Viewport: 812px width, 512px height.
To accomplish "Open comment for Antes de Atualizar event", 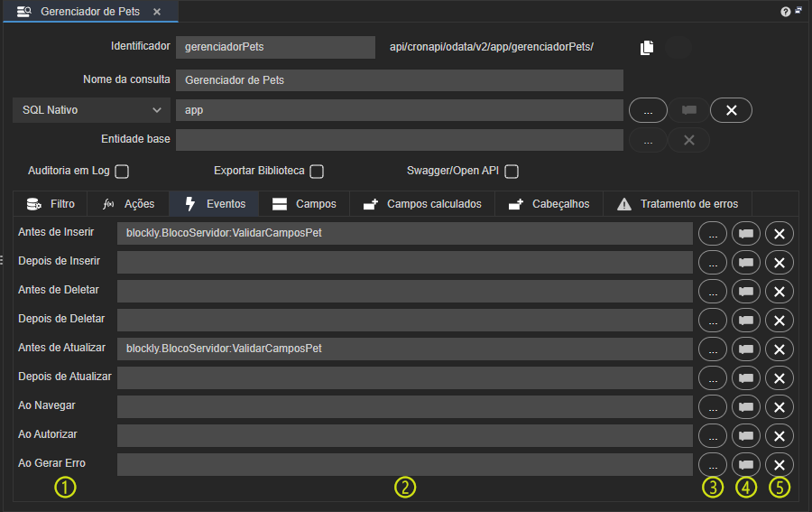I will tap(746, 349).
